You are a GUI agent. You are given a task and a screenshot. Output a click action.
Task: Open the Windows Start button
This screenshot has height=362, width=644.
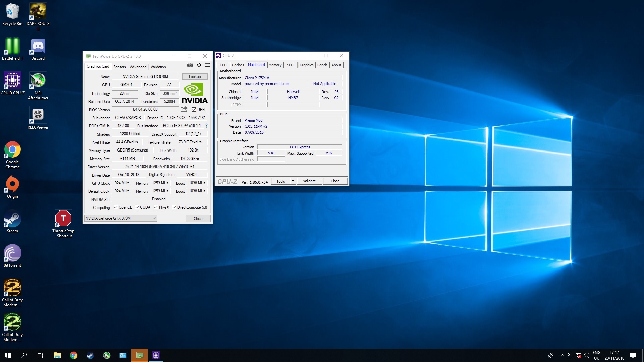point(8,355)
